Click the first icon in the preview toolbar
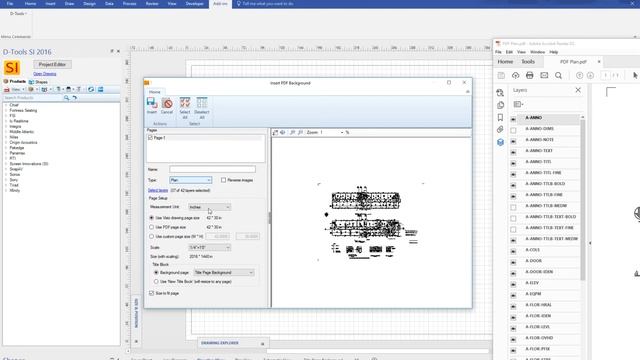The width and height of the screenshot is (640, 360). (x=276, y=132)
